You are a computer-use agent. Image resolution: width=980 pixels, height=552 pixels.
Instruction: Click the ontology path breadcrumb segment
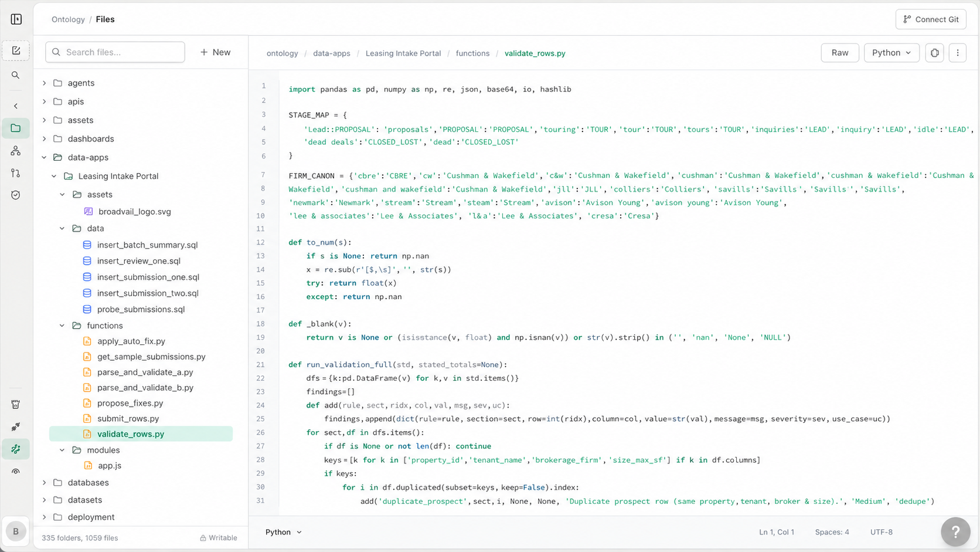[283, 53]
